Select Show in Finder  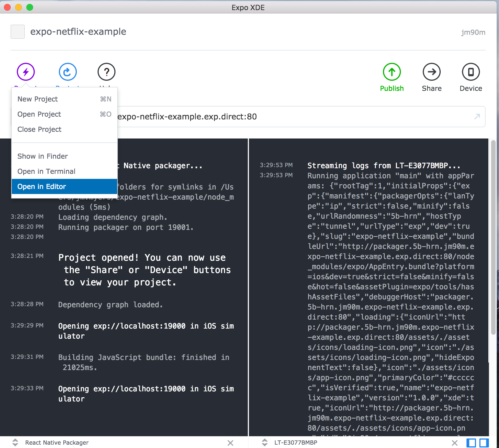point(43,156)
